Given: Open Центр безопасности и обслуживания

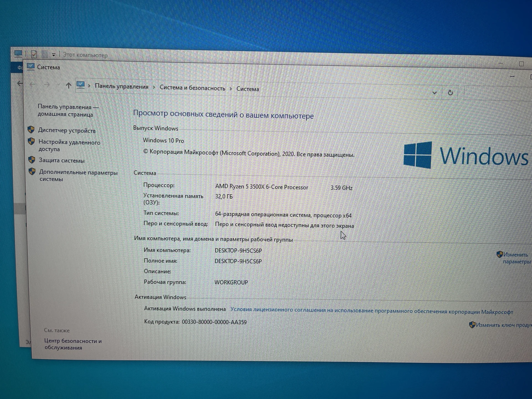Looking at the screenshot, I should tap(73, 344).
